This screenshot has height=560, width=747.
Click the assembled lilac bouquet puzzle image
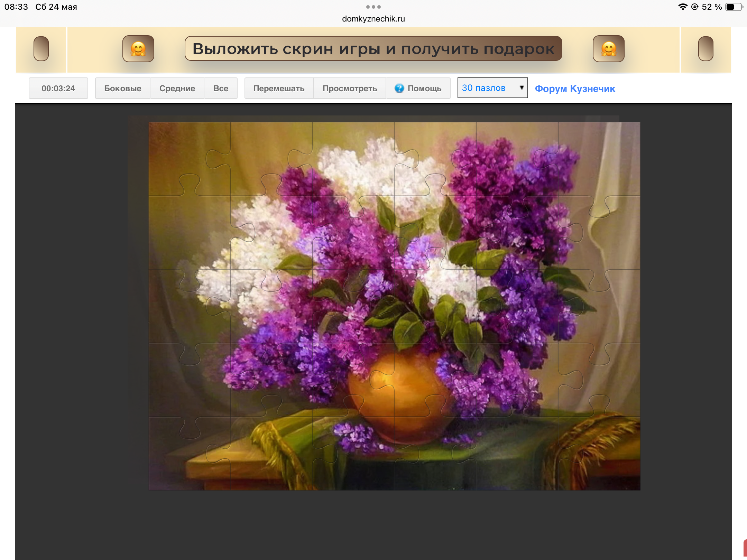[394, 306]
